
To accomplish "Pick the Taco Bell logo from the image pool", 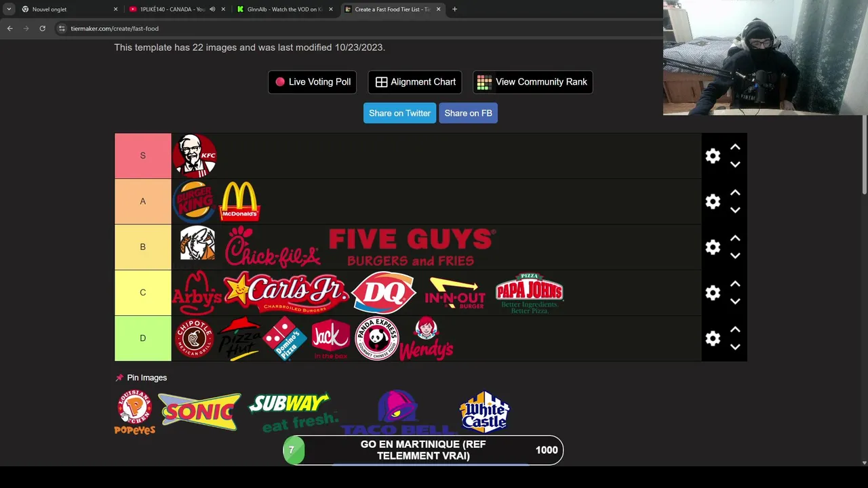I will [x=399, y=412].
